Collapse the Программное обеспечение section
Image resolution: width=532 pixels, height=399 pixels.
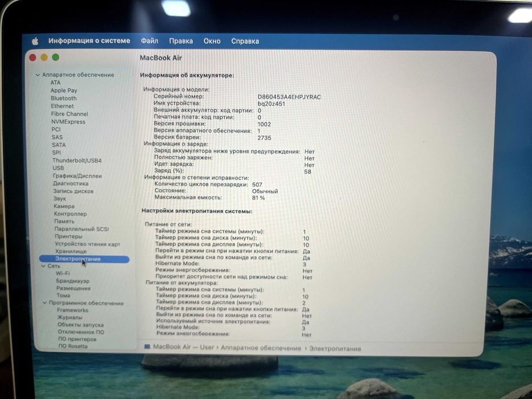44,303
